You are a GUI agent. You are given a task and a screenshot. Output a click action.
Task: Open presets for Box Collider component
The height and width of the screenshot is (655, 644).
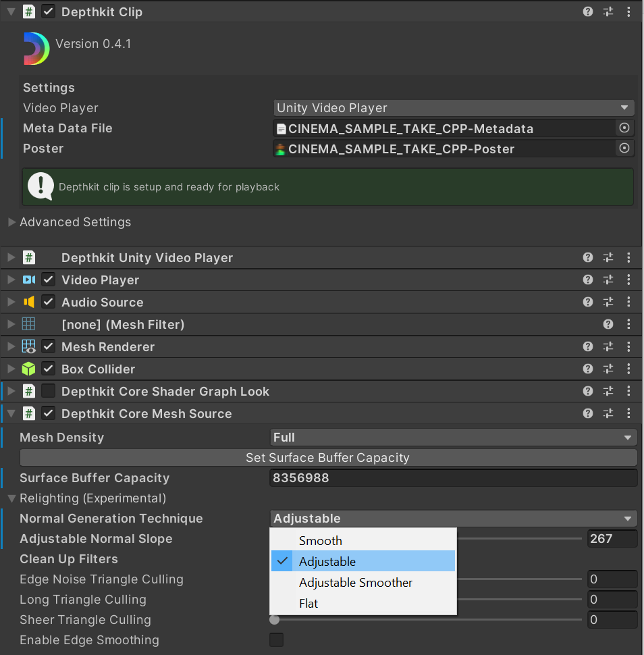point(608,369)
